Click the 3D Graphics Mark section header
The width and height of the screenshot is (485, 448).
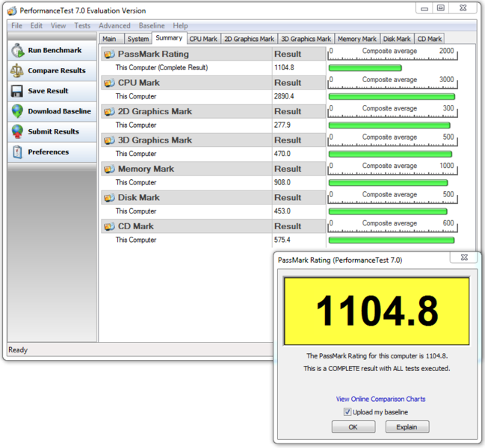213,140
